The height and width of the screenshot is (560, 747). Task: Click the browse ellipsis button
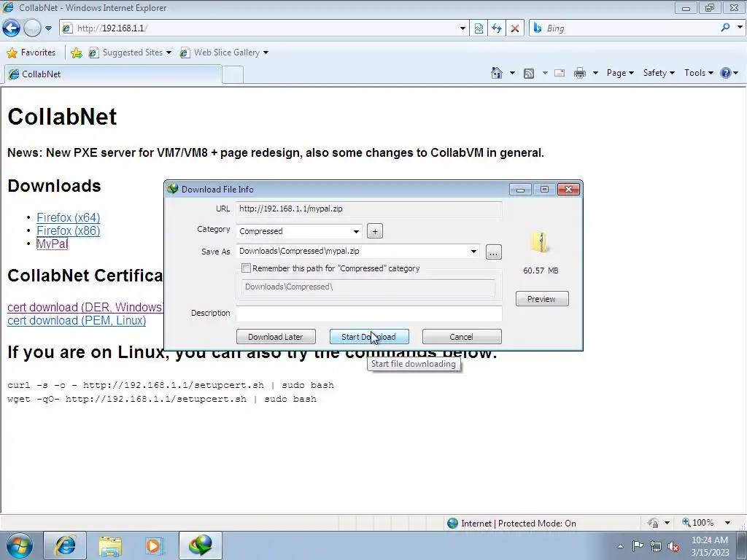click(x=494, y=252)
